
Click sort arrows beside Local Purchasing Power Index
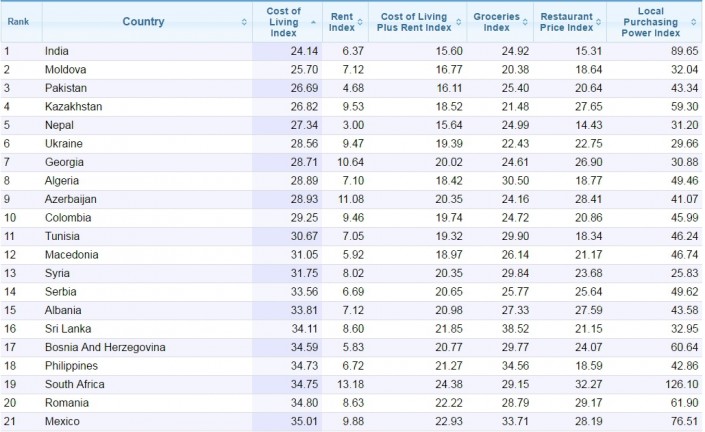(694, 22)
